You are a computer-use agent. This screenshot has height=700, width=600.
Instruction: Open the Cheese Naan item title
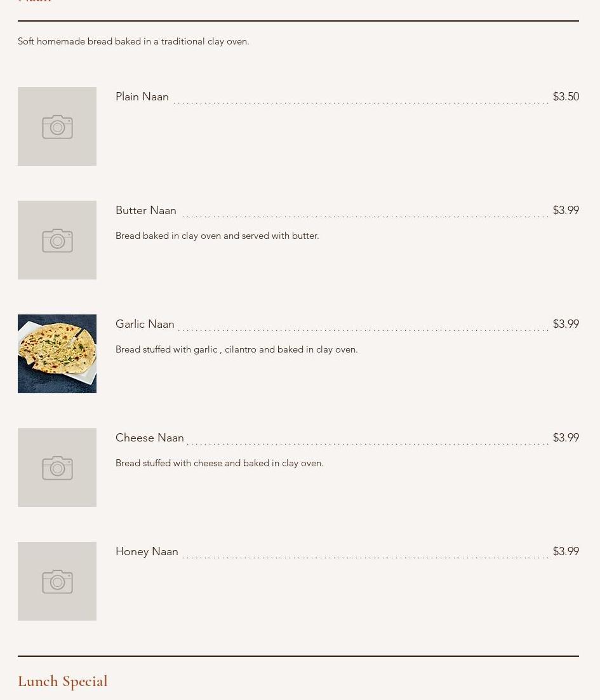pyautogui.click(x=150, y=438)
